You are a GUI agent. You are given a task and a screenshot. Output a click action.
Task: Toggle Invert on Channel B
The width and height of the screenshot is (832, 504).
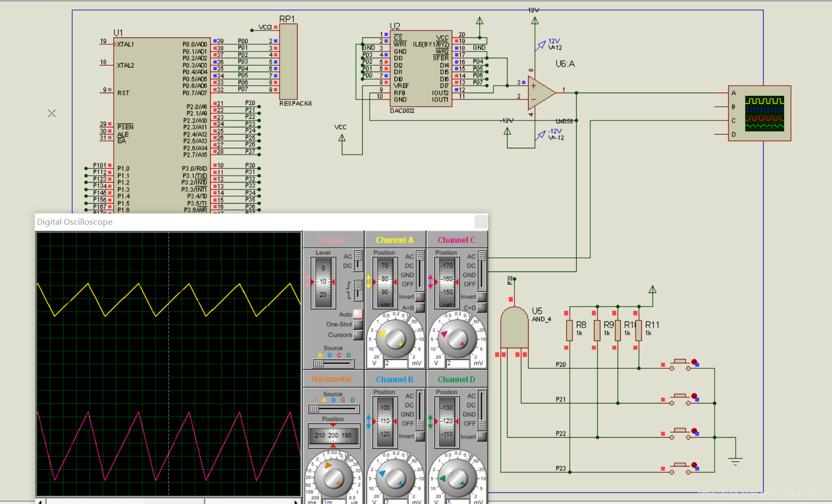click(420, 436)
